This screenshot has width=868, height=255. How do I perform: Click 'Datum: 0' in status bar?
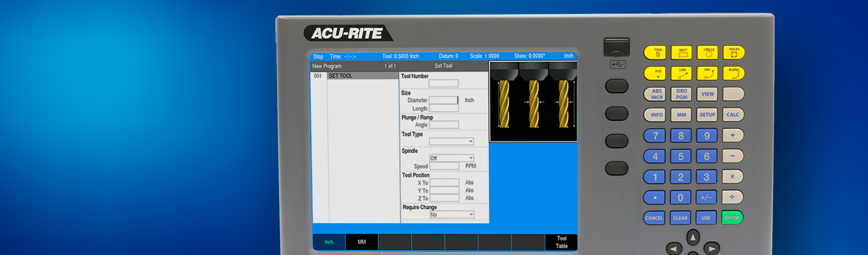click(x=447, y=56)
